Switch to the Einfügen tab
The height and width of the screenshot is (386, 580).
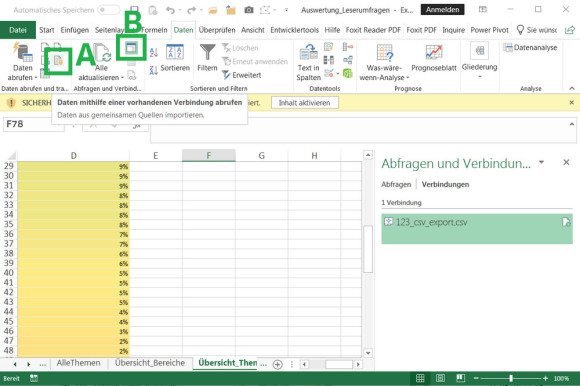[74, 30]
